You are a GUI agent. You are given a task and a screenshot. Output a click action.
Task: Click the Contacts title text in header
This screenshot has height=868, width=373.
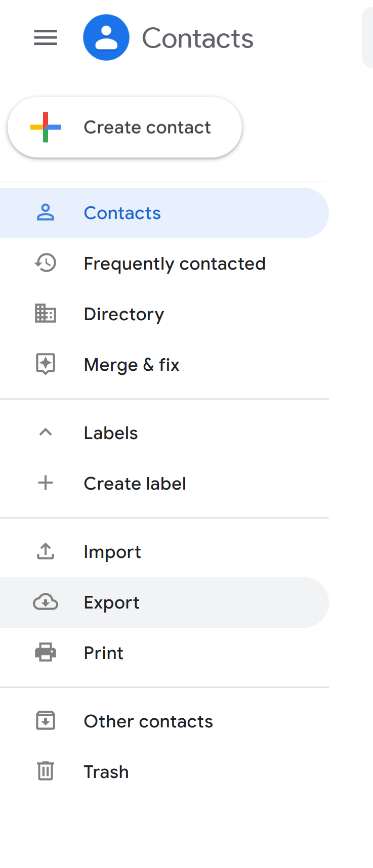[197, 38]
